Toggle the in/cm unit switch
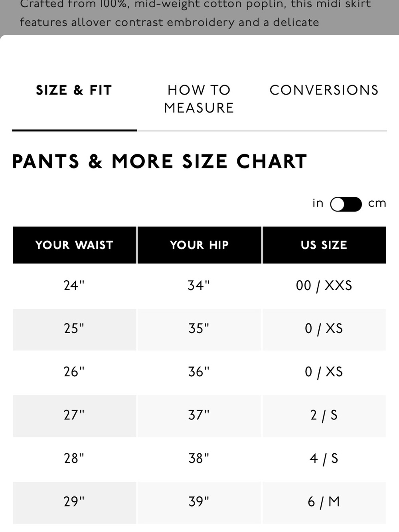The height and width of the screenshot is (532, 399). tap(346, 204)
